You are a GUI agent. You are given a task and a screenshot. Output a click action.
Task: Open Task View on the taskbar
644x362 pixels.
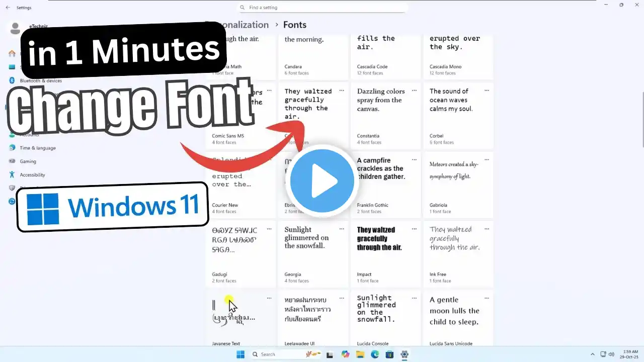(331, 354)
